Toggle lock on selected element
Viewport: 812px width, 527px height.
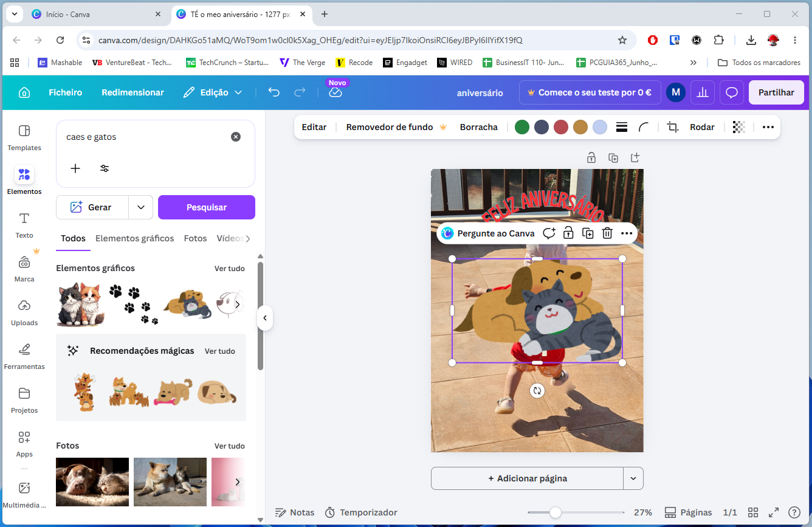click(568, 233)
